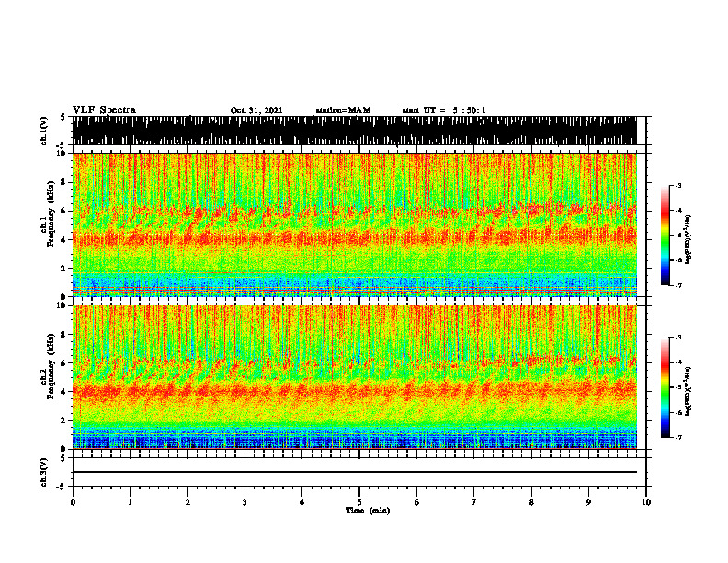Click the ch.1 waveform black amplitude plot
The image size is (728, 563).
(354, 131)
